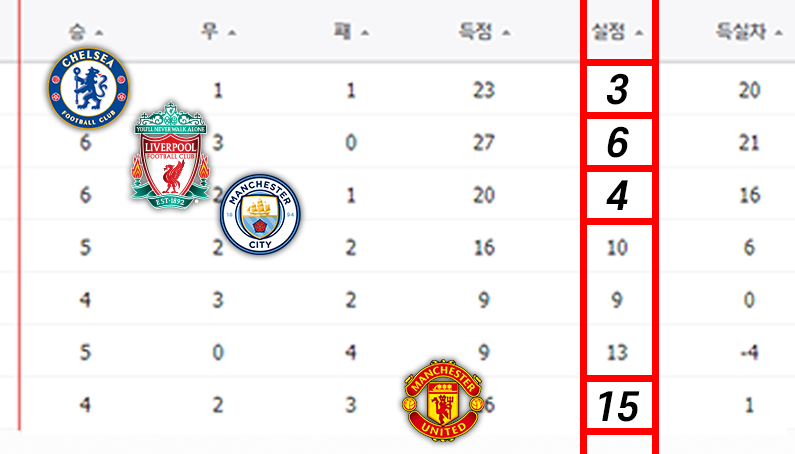Viewport: 795px width, 454px height.
Task: Click the 득점 value 23
Action: (x=484, y=90)
